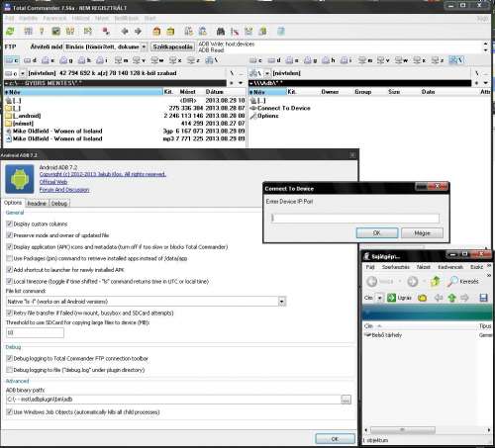Toggle the Local timezone checkbox
The image size is (495, 448).
coord(9,281)
